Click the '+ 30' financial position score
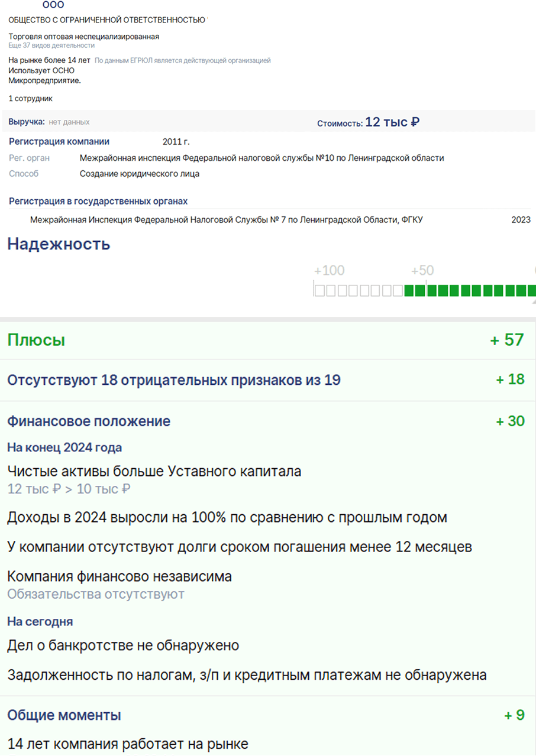Image resolution: width=536 pixels, height=756 pixels. (x=510, y=421)
